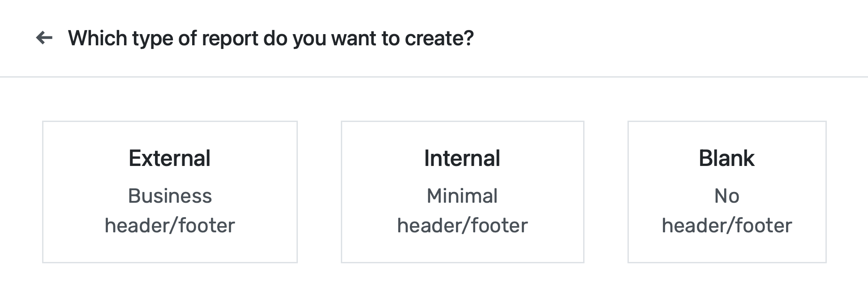Screen dimensions: 868x305
Task: Select the Blank report type card
Action: coord(726,192)
